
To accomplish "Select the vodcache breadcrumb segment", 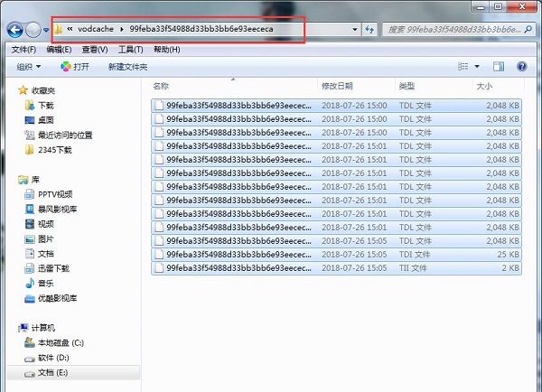I will tap(96, 29).
